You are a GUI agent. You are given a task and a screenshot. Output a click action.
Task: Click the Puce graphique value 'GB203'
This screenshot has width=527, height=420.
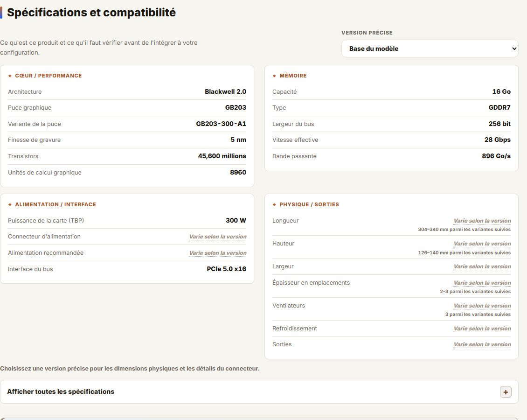click(236, 108)
